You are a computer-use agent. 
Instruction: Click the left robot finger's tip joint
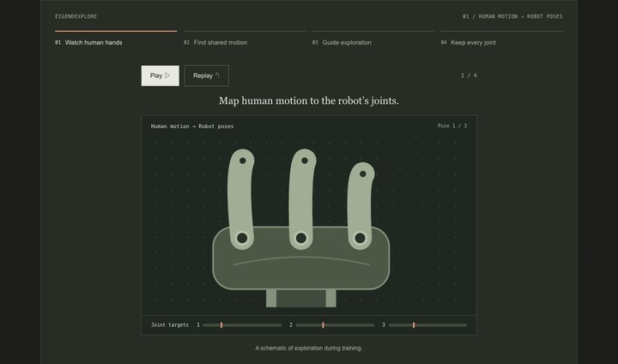click(x=242, y=161)
